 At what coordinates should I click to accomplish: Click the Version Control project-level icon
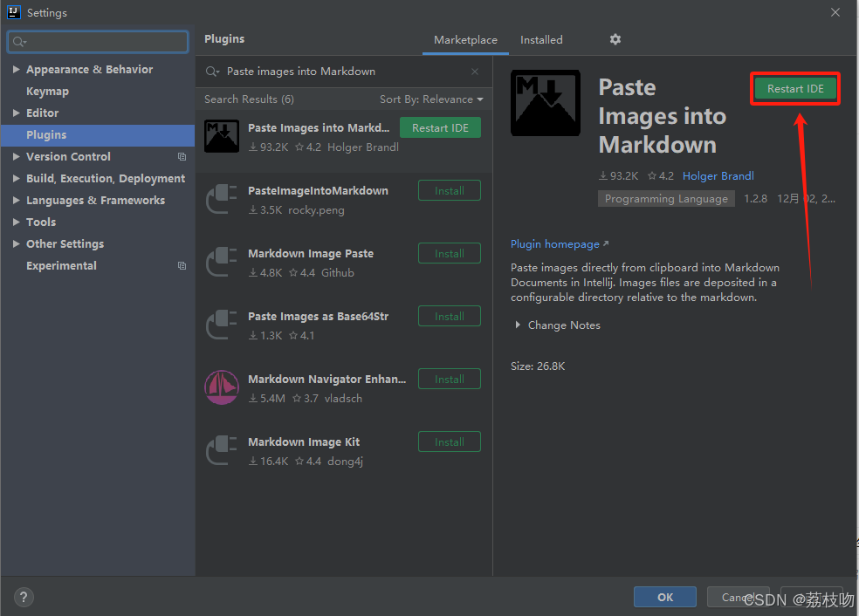coord(182,156)
